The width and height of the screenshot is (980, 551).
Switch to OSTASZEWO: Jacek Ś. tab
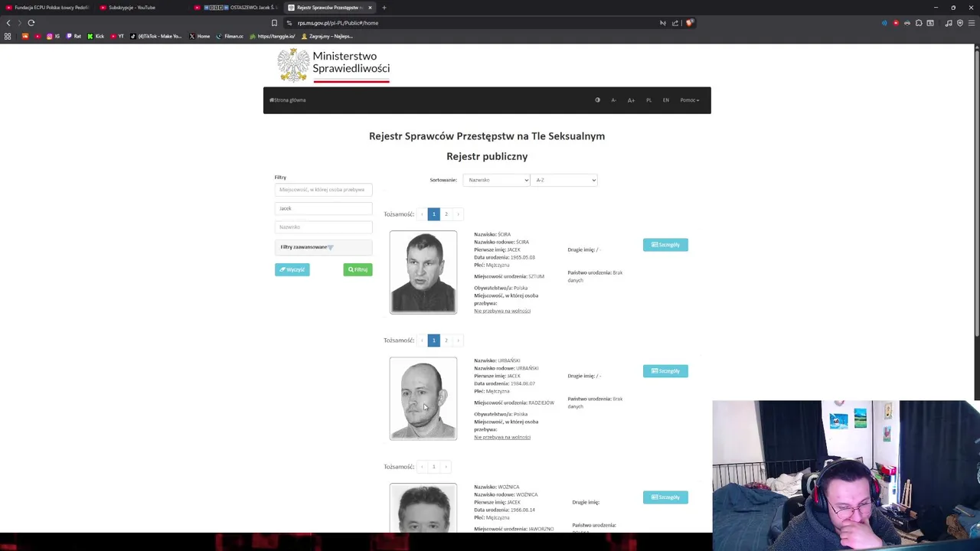236,8
